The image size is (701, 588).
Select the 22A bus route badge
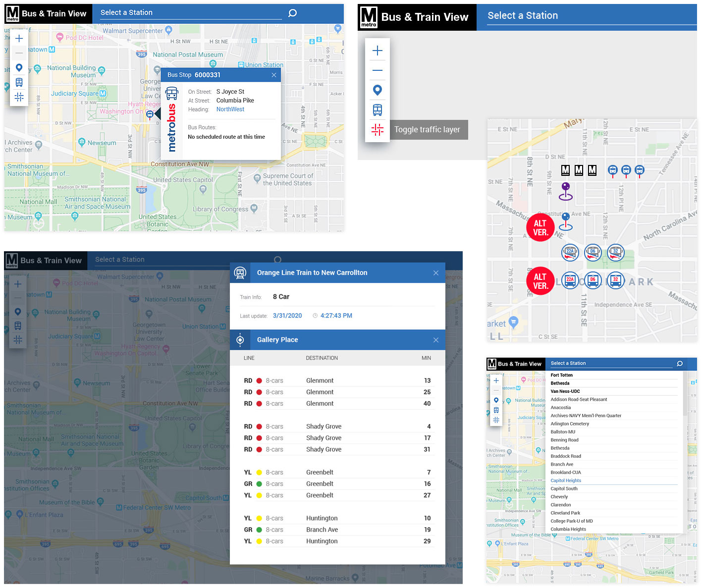570,252
